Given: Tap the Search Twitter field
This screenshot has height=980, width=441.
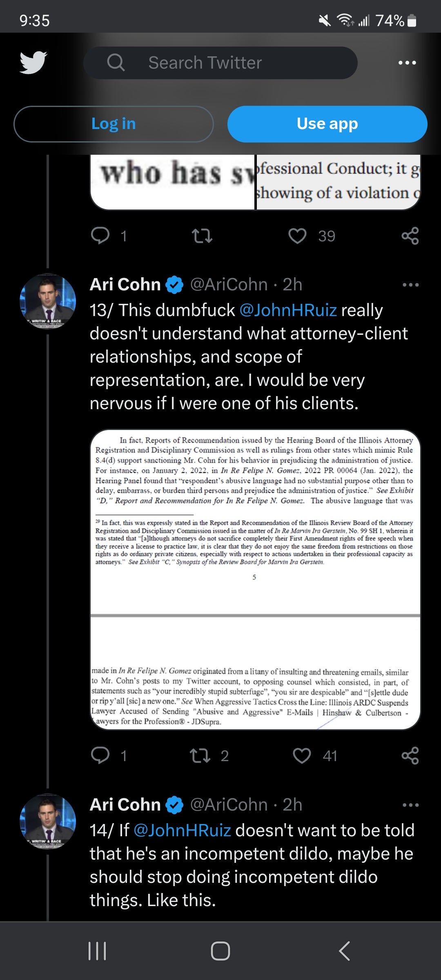Looking at the screenshot, I should point(220,63).
